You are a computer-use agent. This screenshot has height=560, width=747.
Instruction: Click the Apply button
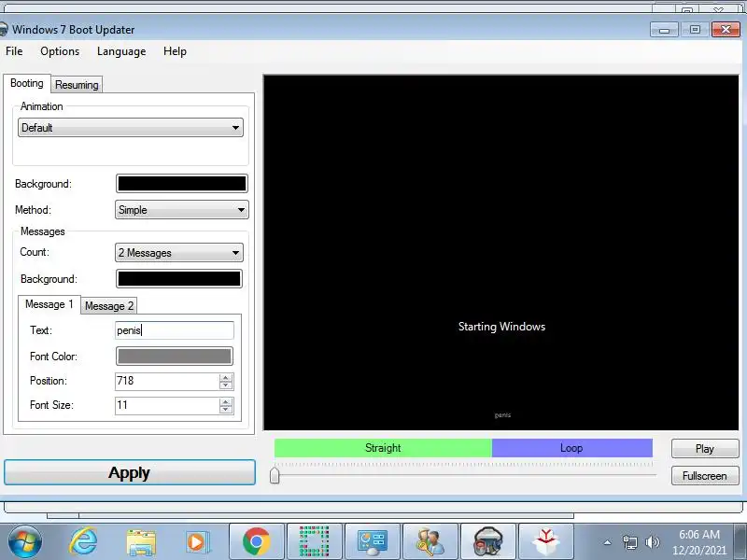click(130, 472)
